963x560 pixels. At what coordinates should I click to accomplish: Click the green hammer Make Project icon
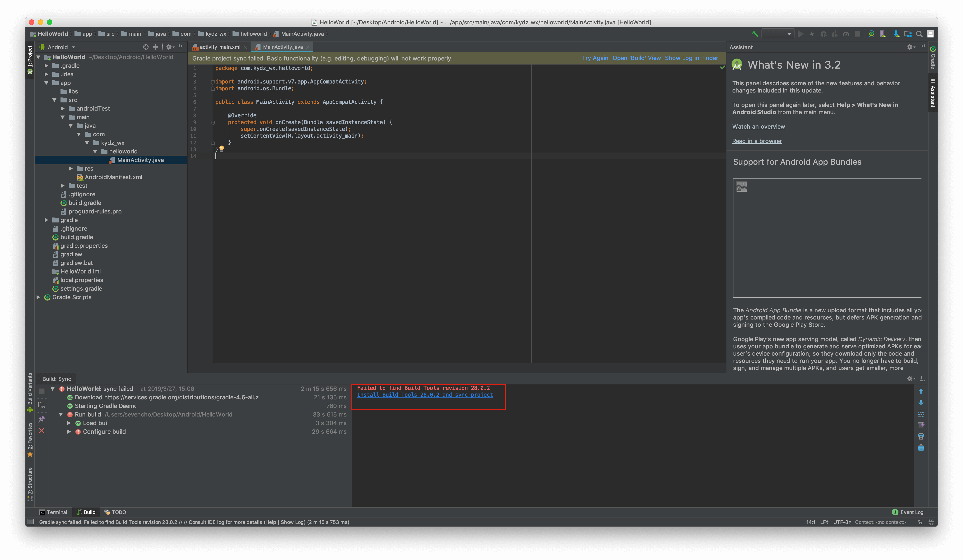click(755, 34)
